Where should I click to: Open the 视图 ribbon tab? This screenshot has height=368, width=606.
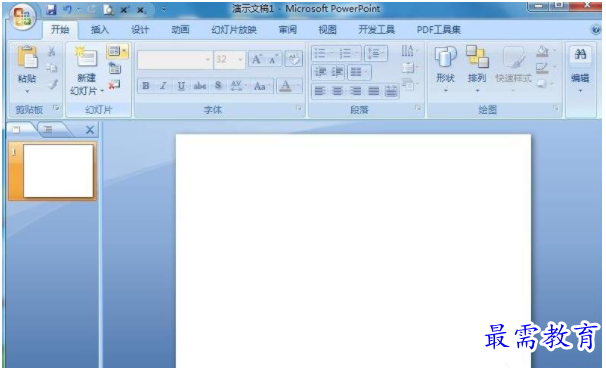pyautogui.click(x=327, y=29)
